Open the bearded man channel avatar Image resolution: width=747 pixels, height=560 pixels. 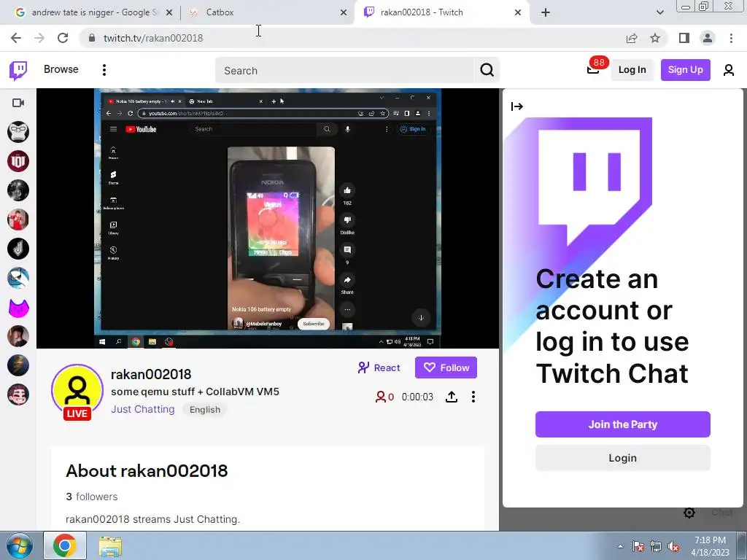[x=18, y=336]
